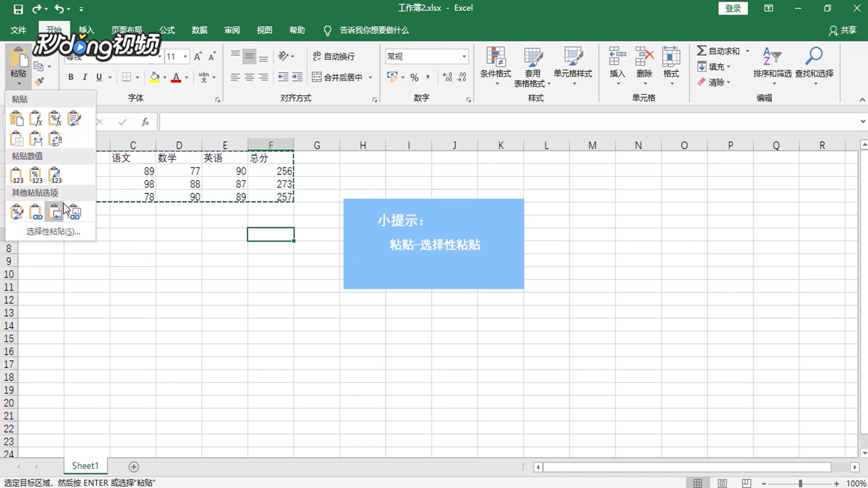Click Find and Select magnifier icon
This screenshot has width=868, height=488.
[814, 56]
